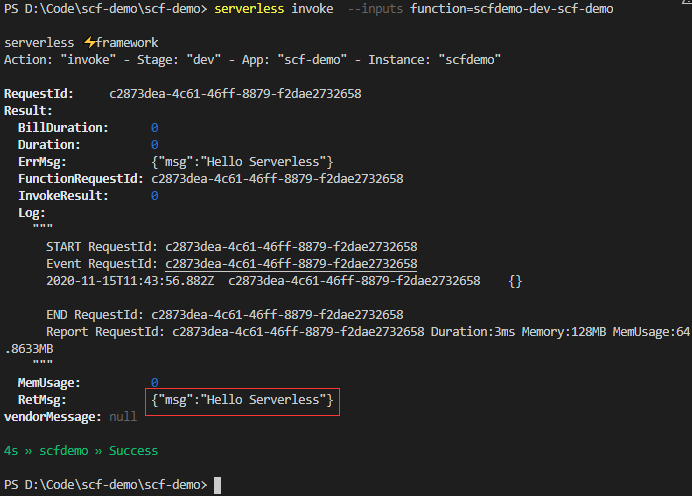Click the green Success status text
The height and width of the screenshot is (496, 692).
point(133,451)
